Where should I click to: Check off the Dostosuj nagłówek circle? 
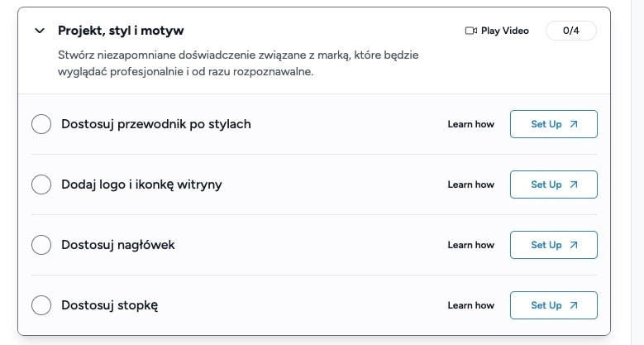tap(41, 245)
